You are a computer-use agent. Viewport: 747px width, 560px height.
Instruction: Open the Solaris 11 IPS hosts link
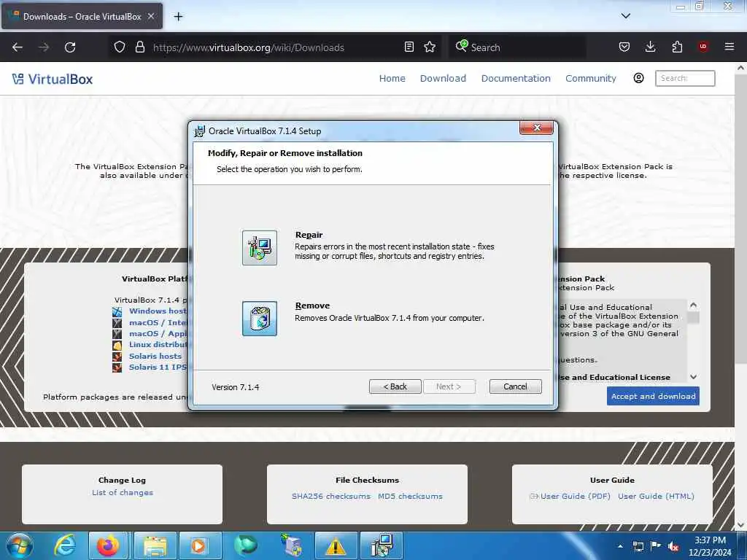(158, 367)
